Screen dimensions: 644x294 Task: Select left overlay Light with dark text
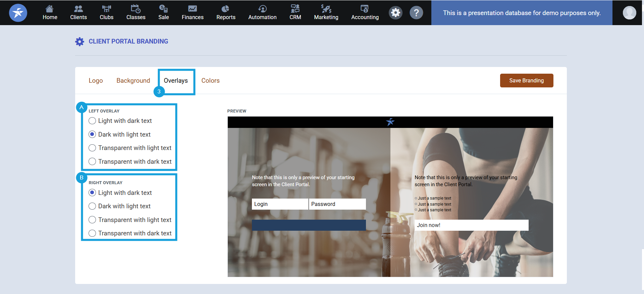[92, 121]
